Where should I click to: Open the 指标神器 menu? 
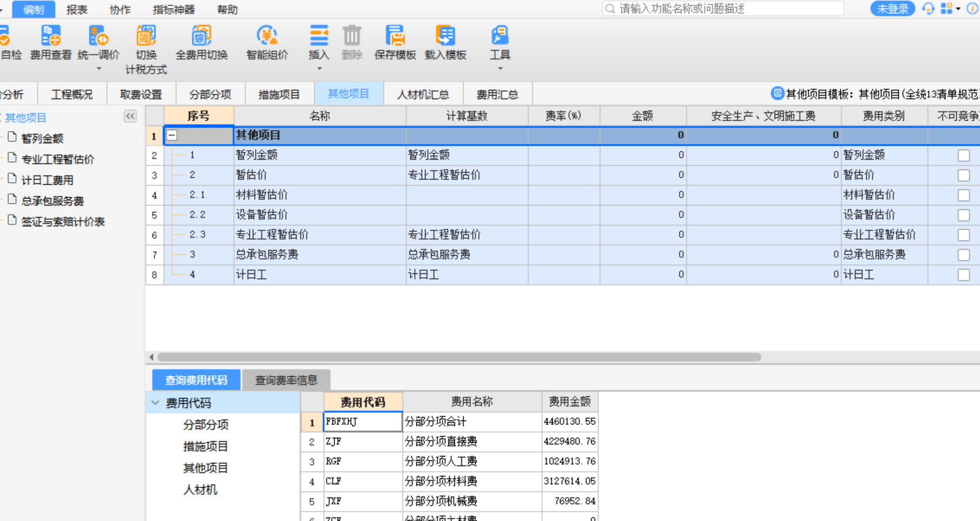(174, 9)
